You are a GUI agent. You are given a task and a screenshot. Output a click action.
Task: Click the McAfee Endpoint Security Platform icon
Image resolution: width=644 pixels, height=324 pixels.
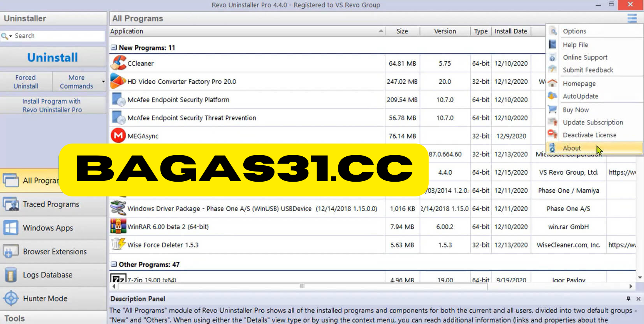click(x=118, y=100)
